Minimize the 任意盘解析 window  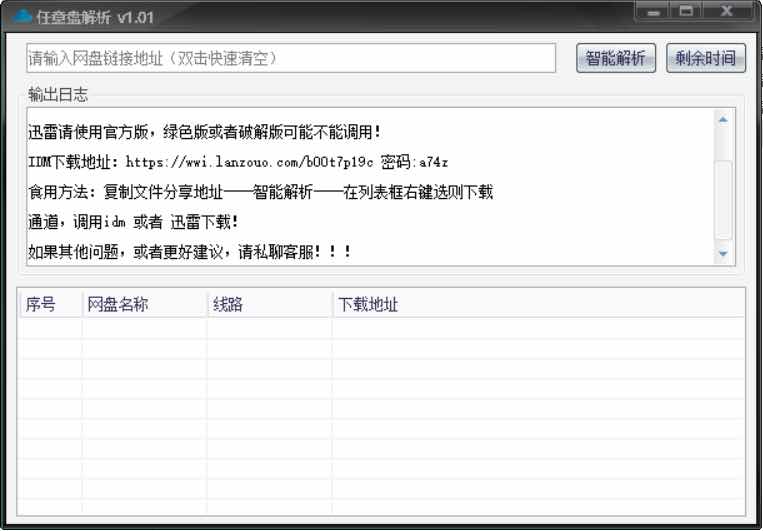pos(653,12)
